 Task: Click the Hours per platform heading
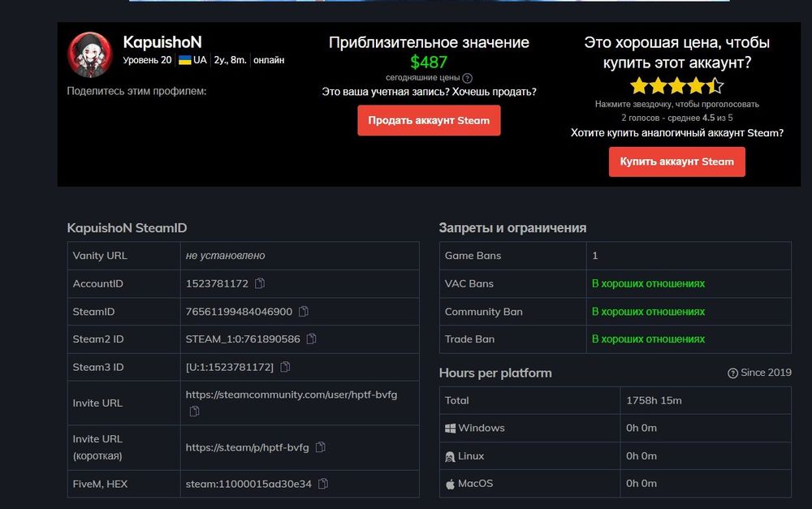(495, 373)
